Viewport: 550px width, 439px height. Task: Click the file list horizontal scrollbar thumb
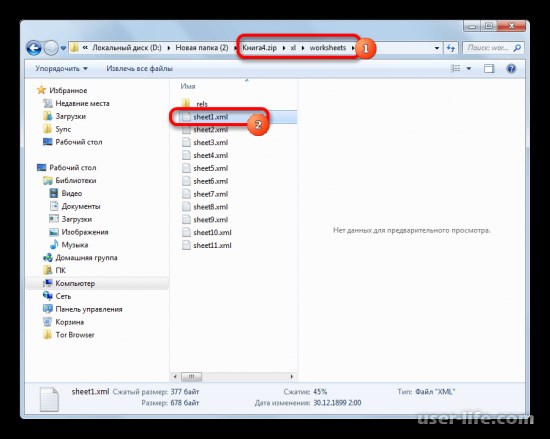191,377
